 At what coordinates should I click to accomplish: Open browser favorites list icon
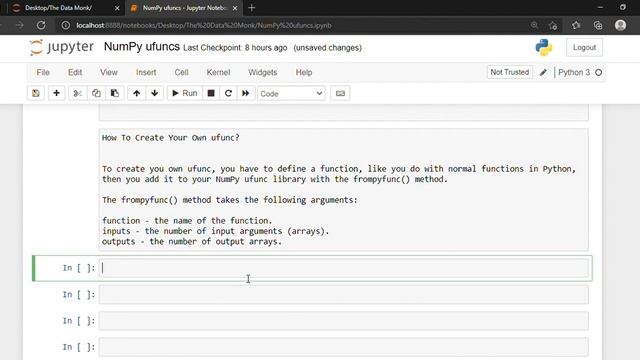tap(576, 25)
